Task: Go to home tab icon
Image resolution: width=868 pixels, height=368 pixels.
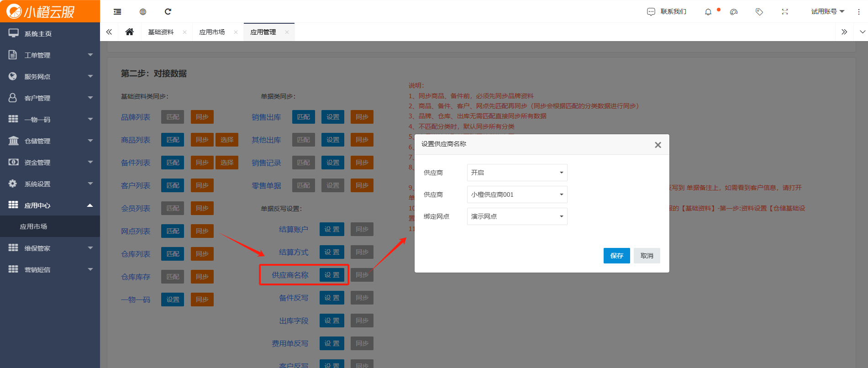Action: pyautogui.click(x=130, y=32)
